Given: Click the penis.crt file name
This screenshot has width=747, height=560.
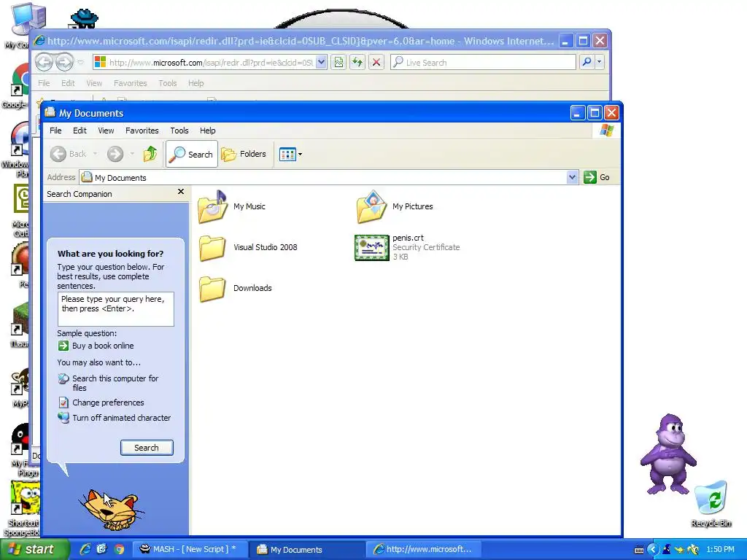Looking at the screenshot, I should (408, 238).
